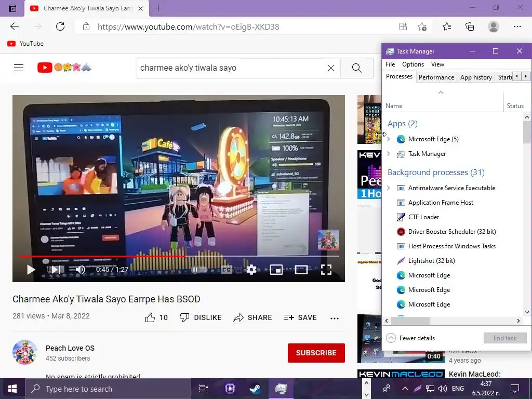
Task: Open YouTube bookmark in favorites bar
Action: coord(25,44)
